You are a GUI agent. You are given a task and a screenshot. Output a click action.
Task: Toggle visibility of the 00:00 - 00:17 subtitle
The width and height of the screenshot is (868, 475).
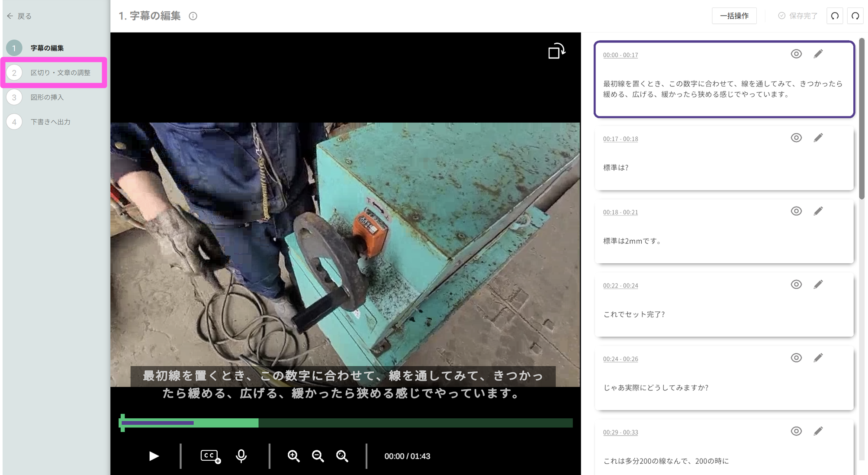click(x=796, y=54)
